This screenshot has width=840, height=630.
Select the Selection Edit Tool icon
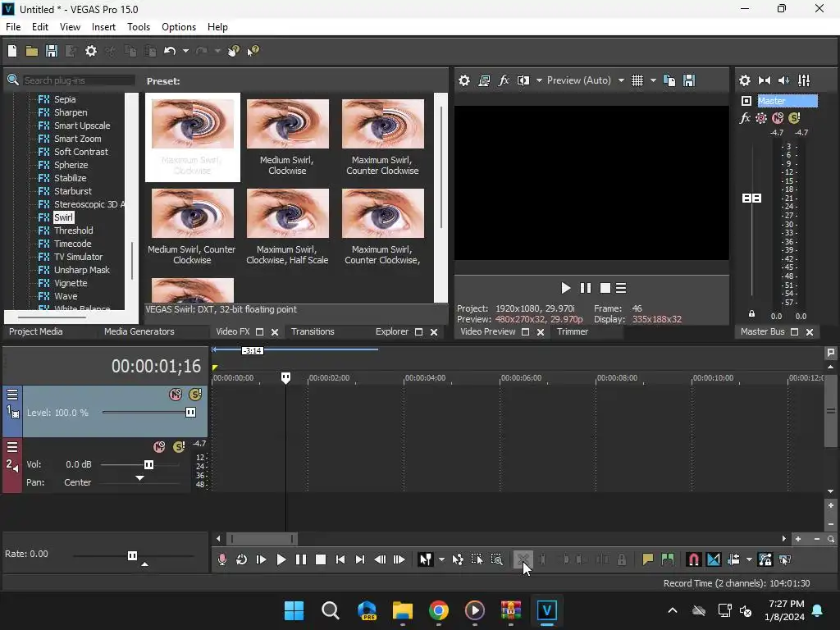(x=477, y=559)
